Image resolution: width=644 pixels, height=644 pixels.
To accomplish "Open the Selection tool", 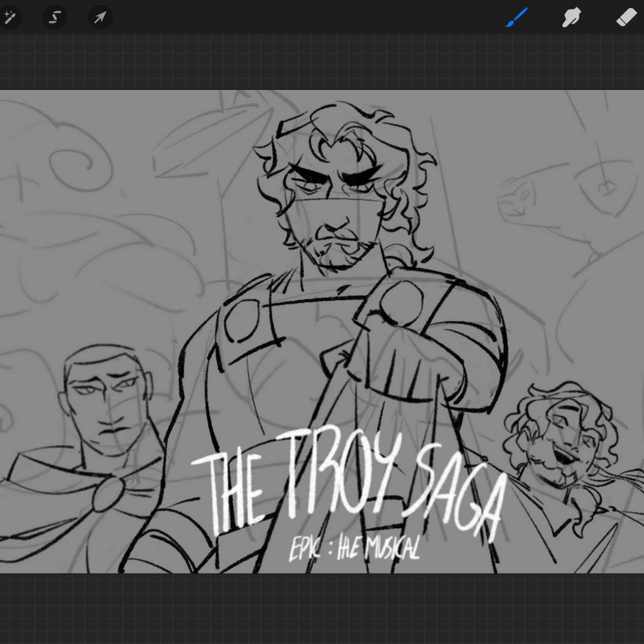I will 55,17.
